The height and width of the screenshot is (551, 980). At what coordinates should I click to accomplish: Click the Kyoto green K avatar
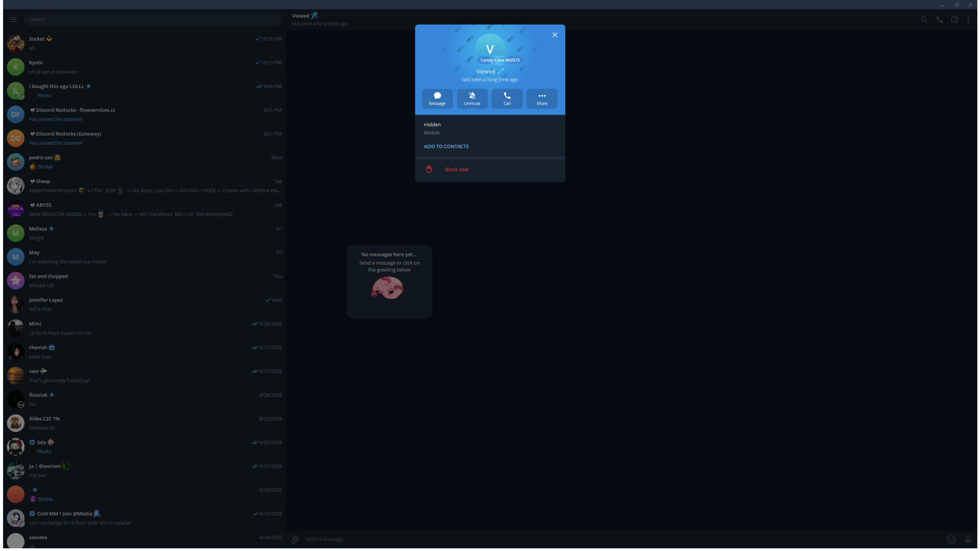[15, 67]
